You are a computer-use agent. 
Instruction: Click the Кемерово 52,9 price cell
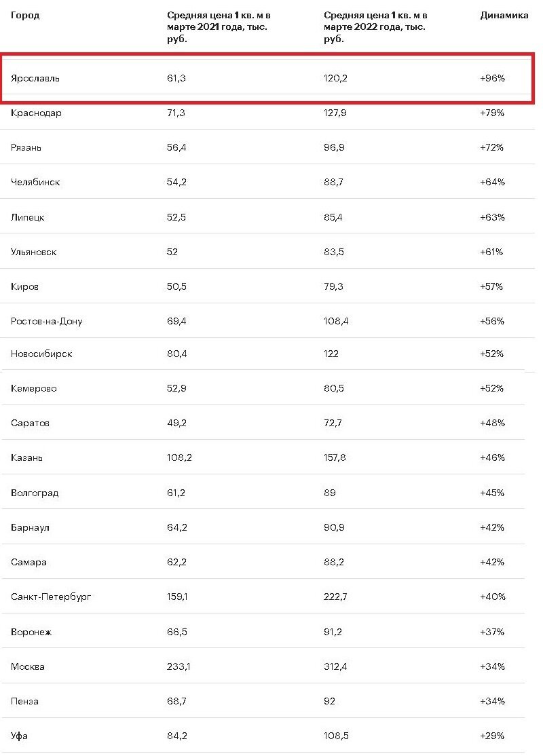(176, 389)
